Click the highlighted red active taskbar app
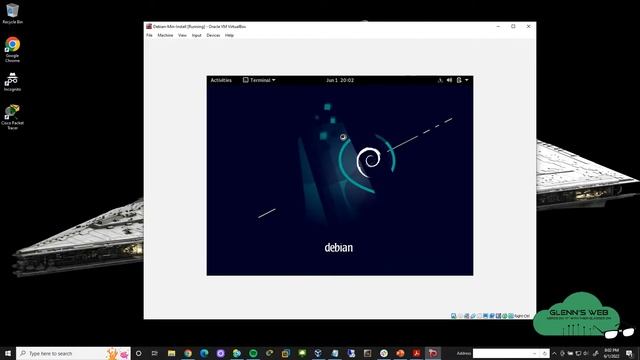Image resolution: width=640 pixels, height=360 pixels. [433, 353]
